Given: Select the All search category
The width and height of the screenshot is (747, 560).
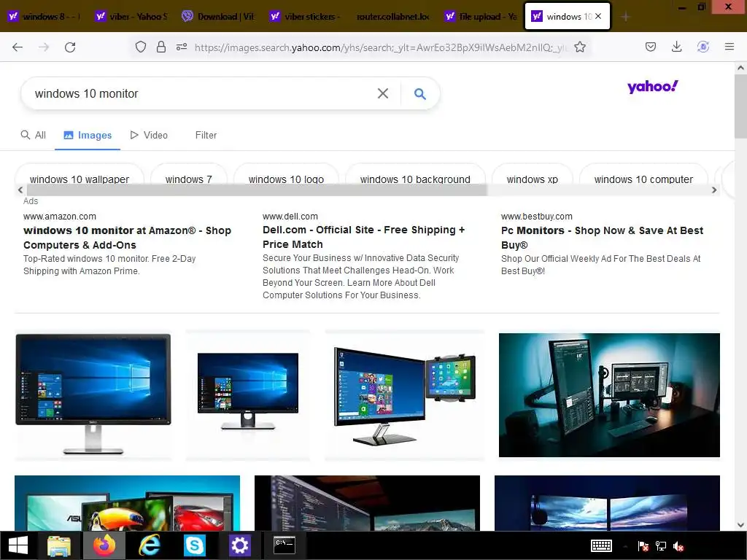Looking at the screenshot, I should point(34,135).
